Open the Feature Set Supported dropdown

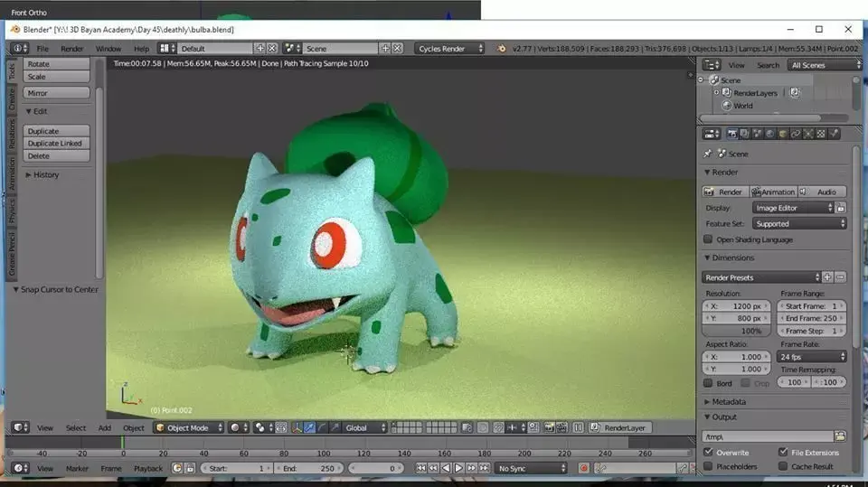pyautogui.click(x=799, y=224)
